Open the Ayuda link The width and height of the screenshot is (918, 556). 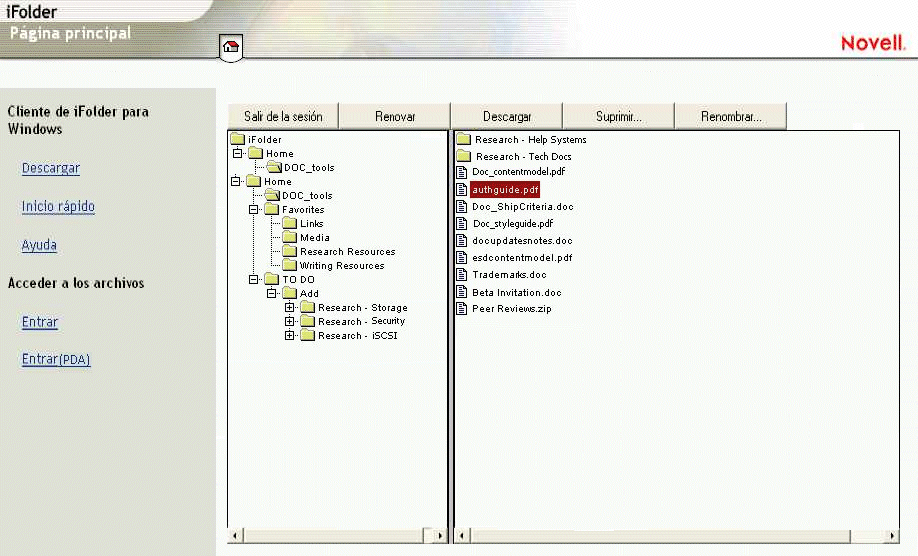coord(39,245)
